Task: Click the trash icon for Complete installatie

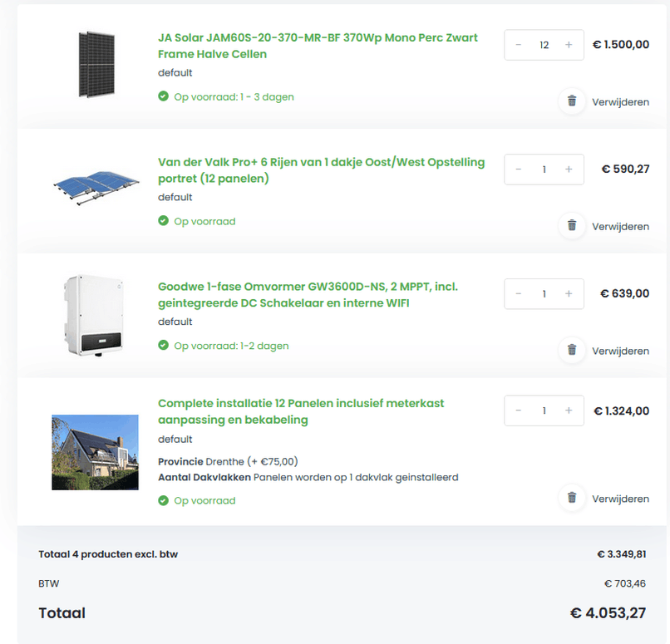Action: click(x=571, y=499)
